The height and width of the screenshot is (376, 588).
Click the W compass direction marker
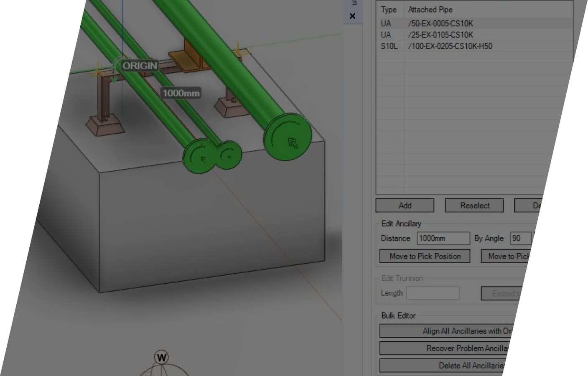click(161, 357)
